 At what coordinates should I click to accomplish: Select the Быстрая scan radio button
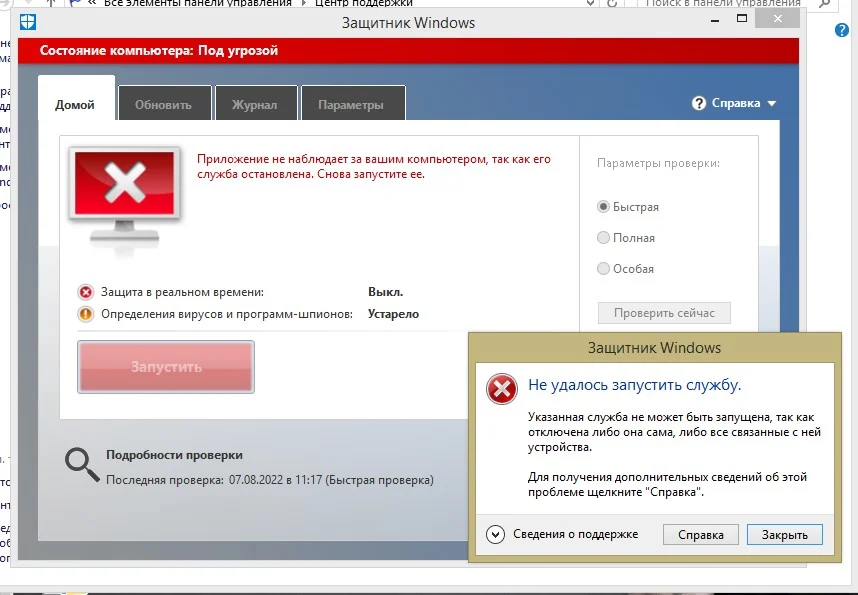[603, 207]
